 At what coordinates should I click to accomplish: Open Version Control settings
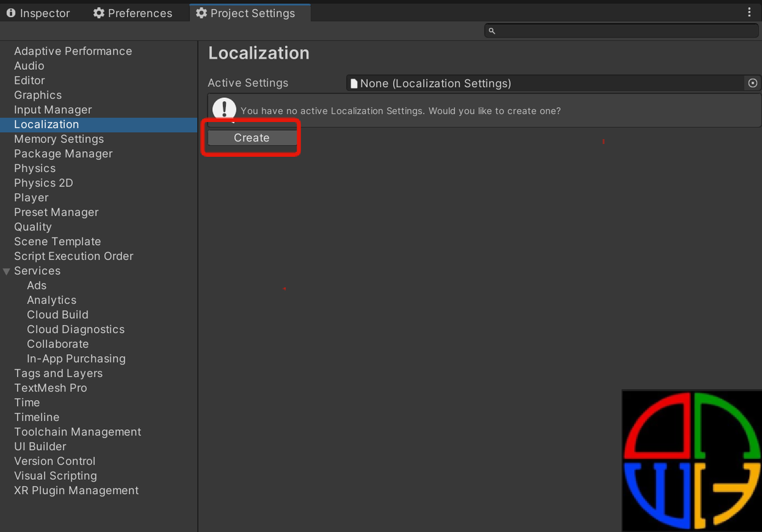click(x=55, y=461)
